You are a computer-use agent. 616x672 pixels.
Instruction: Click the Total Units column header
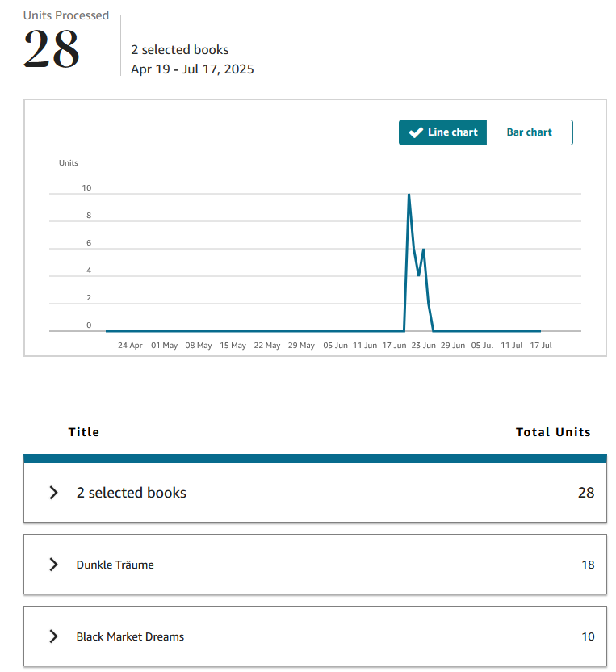click(x=553, y=432)
